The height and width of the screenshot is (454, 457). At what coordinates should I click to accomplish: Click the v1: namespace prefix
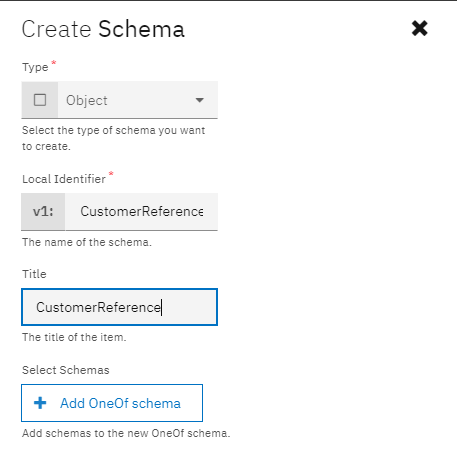pyautogui.click(x=43, y=211)
